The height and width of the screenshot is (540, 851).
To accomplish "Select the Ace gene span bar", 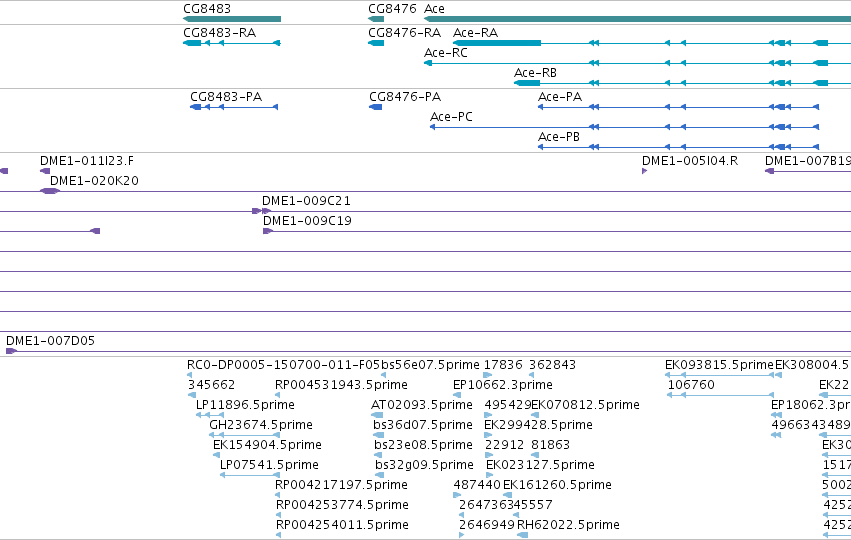I will point(637,19).
